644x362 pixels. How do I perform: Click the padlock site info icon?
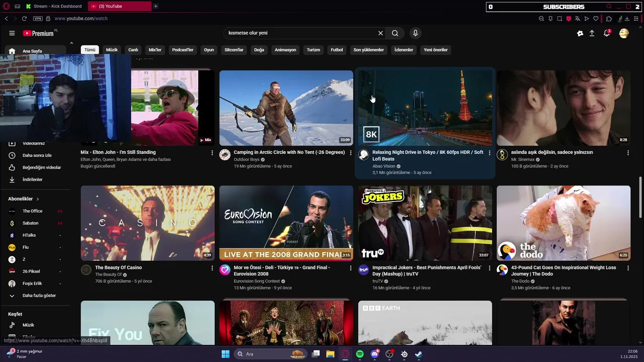click(48, 19)
